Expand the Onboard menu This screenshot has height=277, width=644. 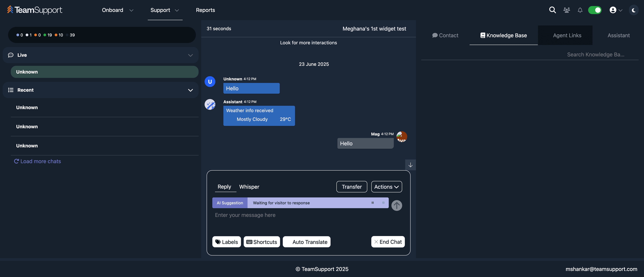click(118, 10)
